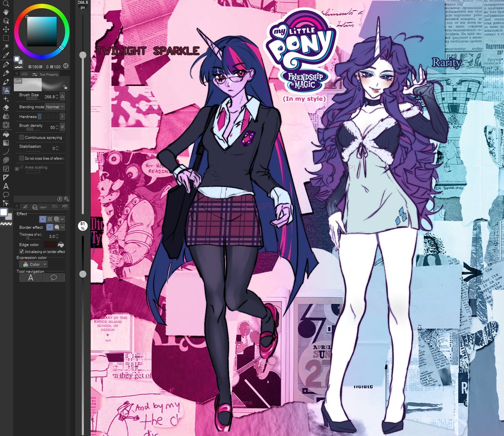Screen dimensions: 504x436
Task: Select the Hand move tool
Action: click(6, 12)
